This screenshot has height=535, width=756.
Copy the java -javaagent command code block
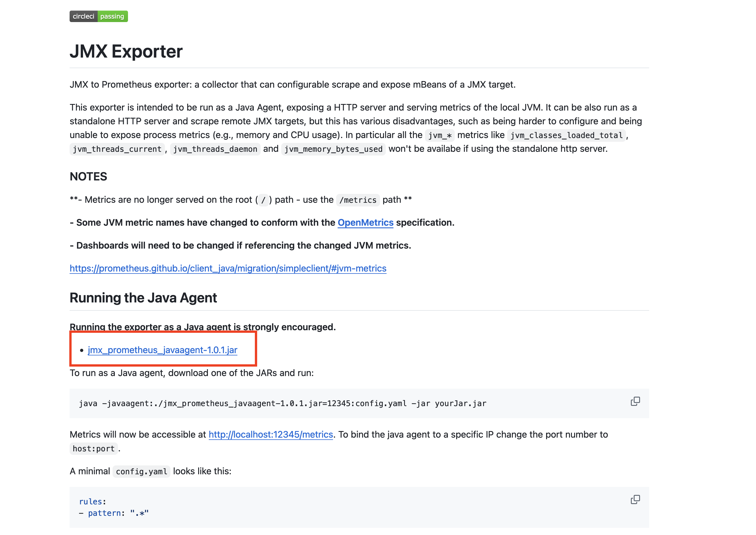[635, 401]
